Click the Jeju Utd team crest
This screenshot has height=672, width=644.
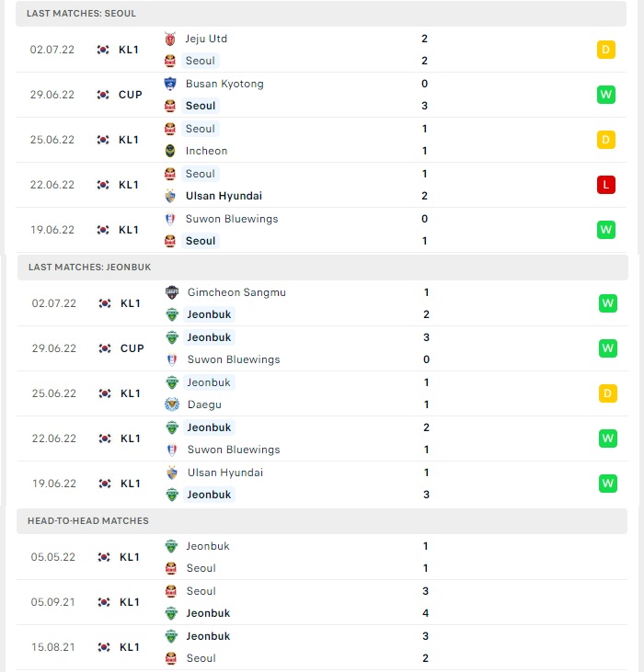pyautogui.click(x=170, y=39)
